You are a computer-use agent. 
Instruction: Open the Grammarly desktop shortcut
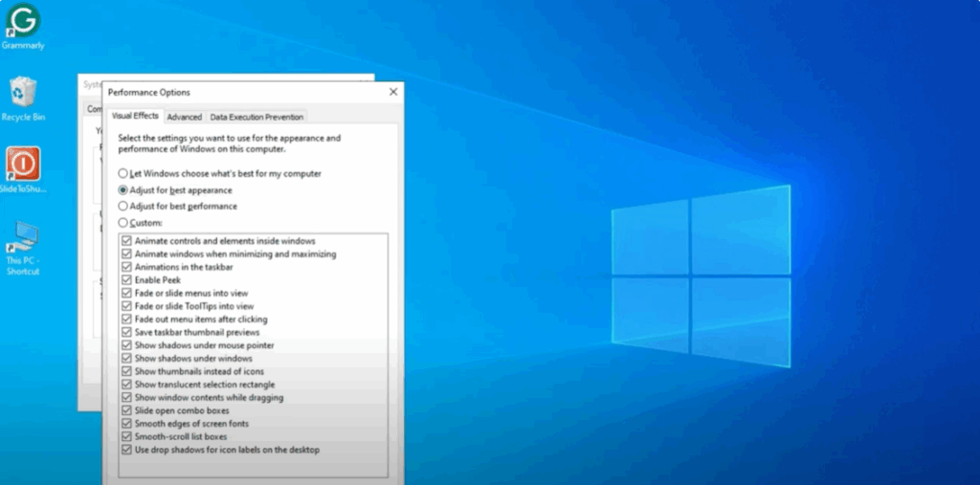click(x=23, y=21)
